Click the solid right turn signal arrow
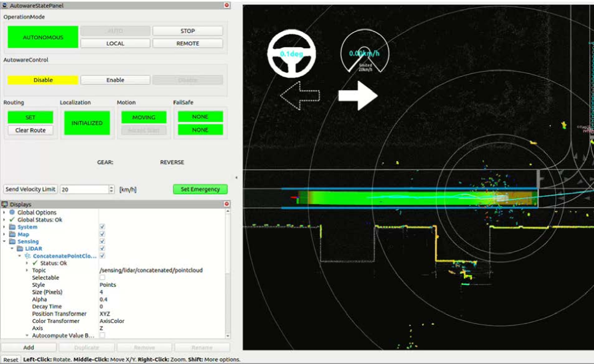This screenshot has height=364, width=594. coord(358,96)
